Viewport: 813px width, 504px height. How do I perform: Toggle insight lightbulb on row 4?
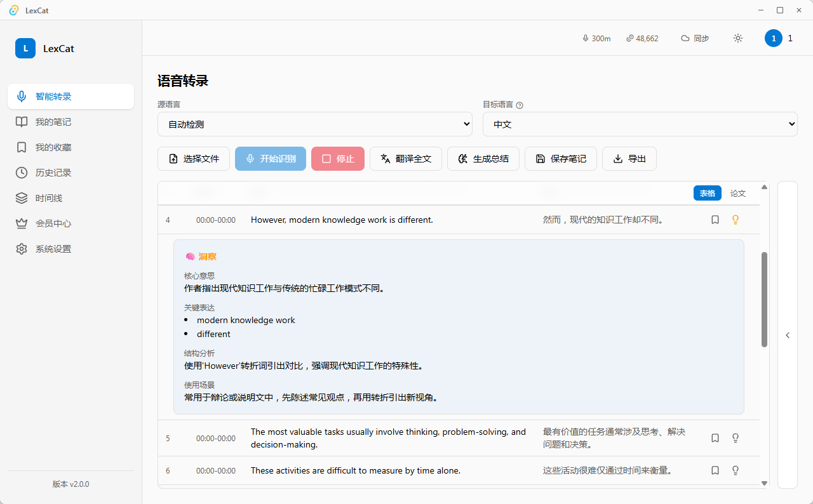(736, 220)
